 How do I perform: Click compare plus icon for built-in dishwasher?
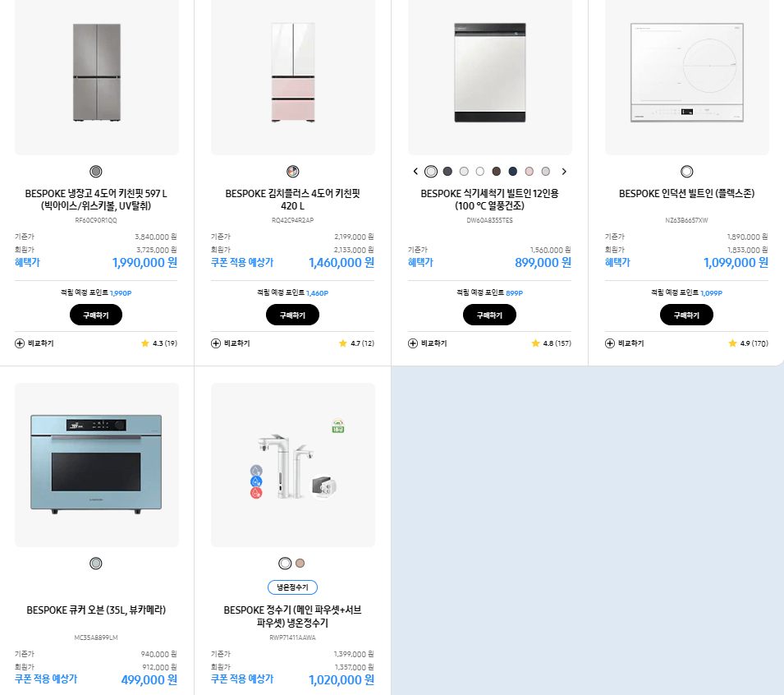pyautogui.click(x=413, y=343)
